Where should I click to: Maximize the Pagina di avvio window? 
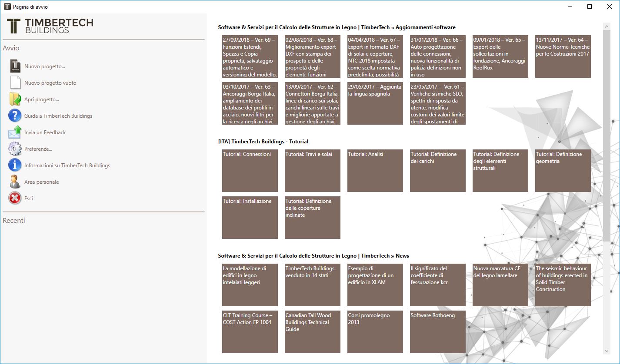point(590,7)
